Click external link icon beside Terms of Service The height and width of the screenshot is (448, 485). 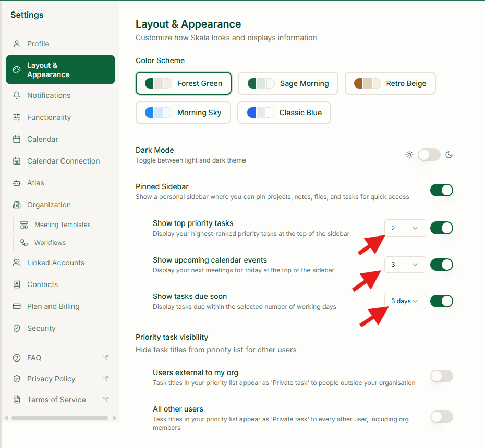[x=105, y=400]
